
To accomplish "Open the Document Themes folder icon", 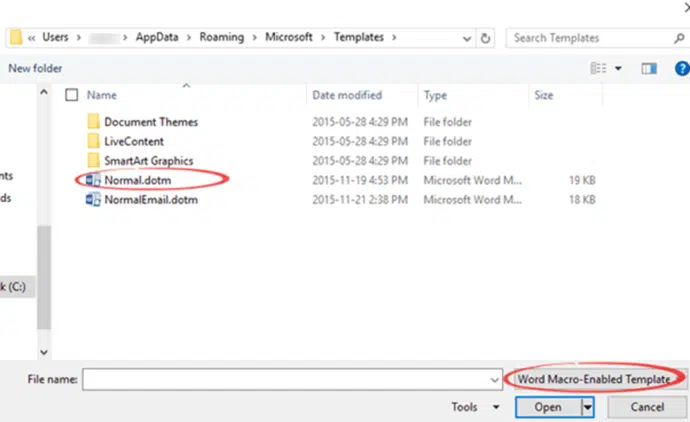I will click(x=93, y=121).
